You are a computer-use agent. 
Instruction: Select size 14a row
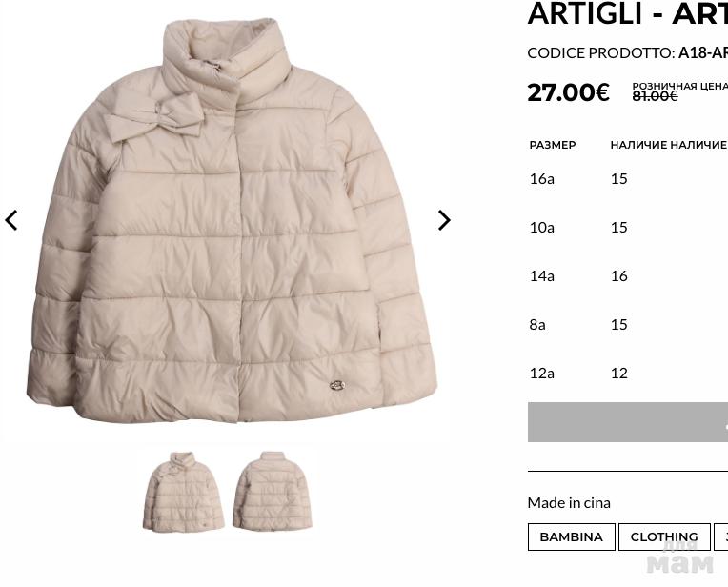[628, 276]
